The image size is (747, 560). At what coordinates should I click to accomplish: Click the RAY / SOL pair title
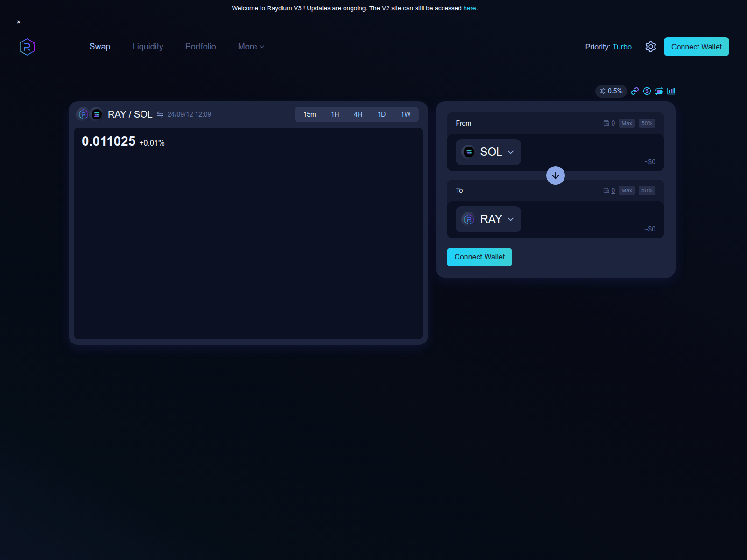(x=130, y=114)
